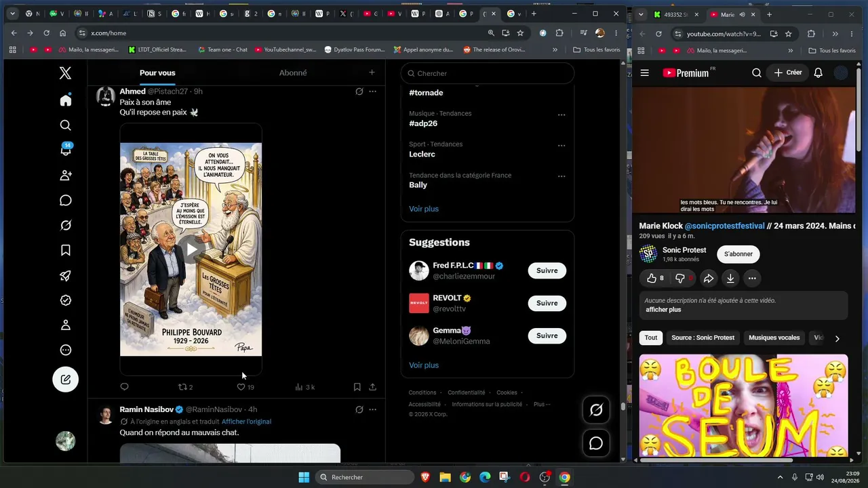Click the rocket icon in X sidebar
Screen dimensions: 868x488
coord(66,276)
